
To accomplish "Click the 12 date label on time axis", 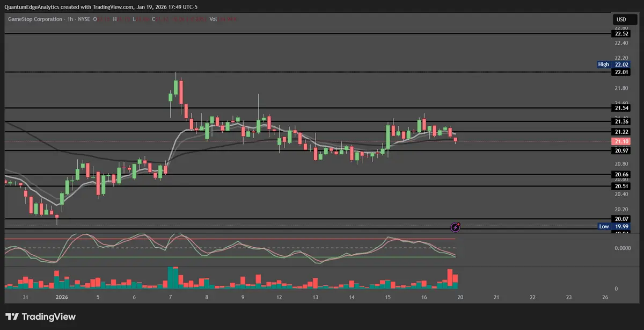I will coord(279,297).
